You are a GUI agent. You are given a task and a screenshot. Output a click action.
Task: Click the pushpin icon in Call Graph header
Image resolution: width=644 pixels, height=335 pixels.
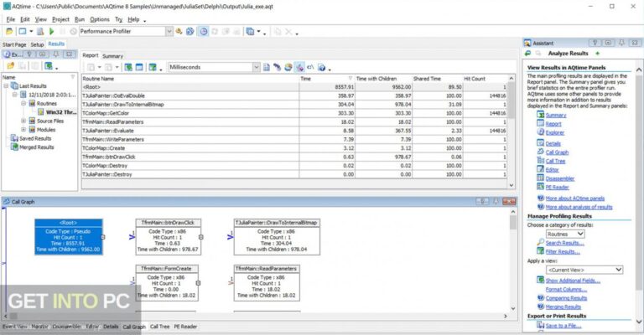coord(496,201)
